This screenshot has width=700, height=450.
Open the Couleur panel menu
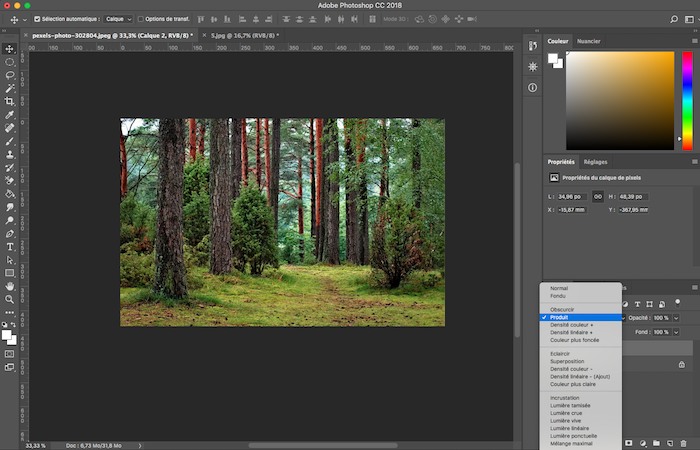coord(695,41)
